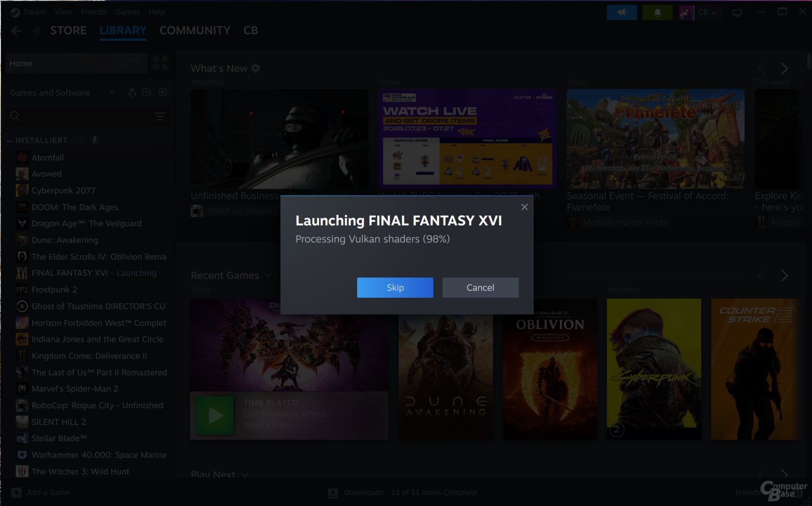Viewport: 812px width, 506px height.
Task: Advance the What's New carousel right
Action: [x=784, y=69]
